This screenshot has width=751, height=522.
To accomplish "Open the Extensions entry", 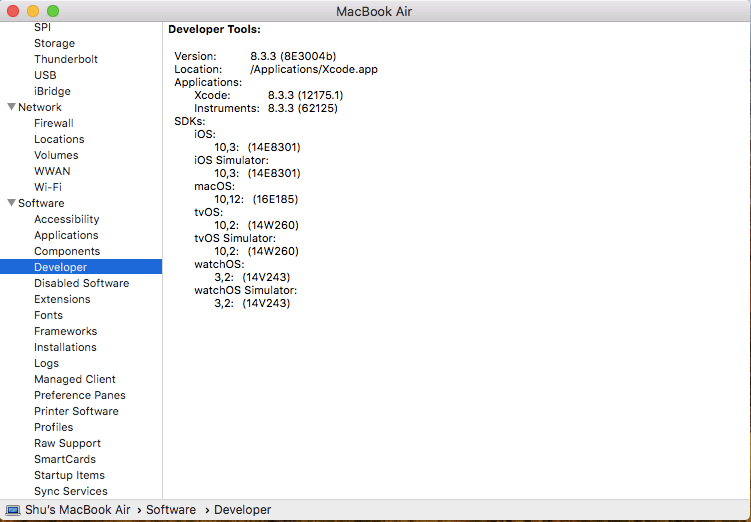I will point(62,299).
